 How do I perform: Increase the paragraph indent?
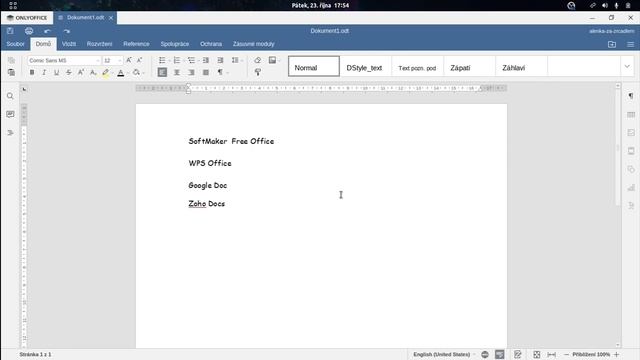point(220,60)
